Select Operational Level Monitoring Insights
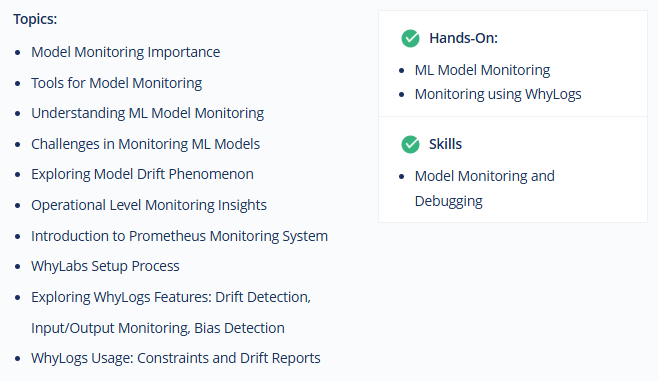This screenshot has width=658, height=381. click(149, 205)
